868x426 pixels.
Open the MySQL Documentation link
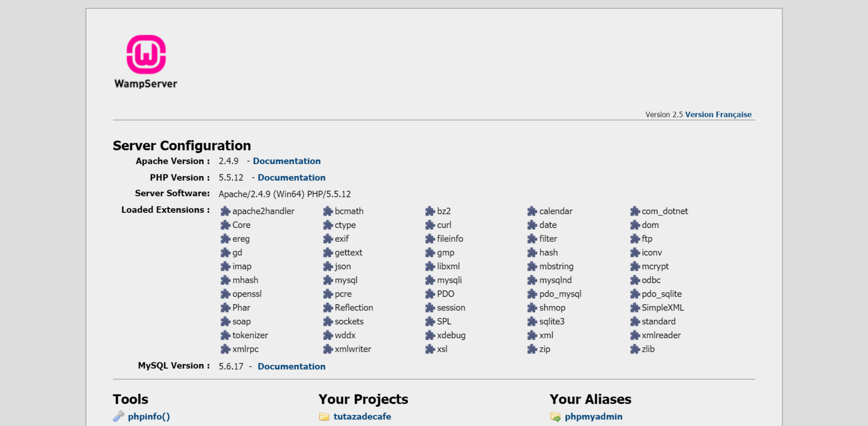[x=291, y=366]
